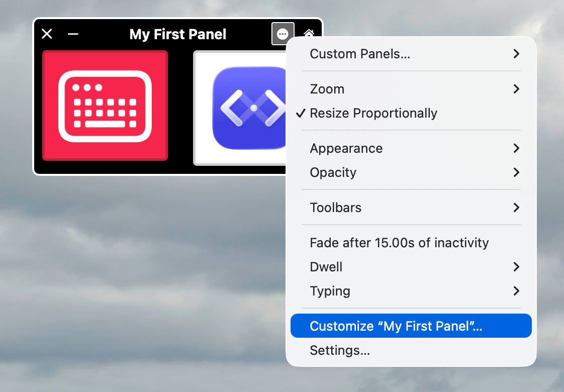564x392 pixels.
Task: Click Fade after 15.00s of inactivity
Action: [x=399, y=243]
